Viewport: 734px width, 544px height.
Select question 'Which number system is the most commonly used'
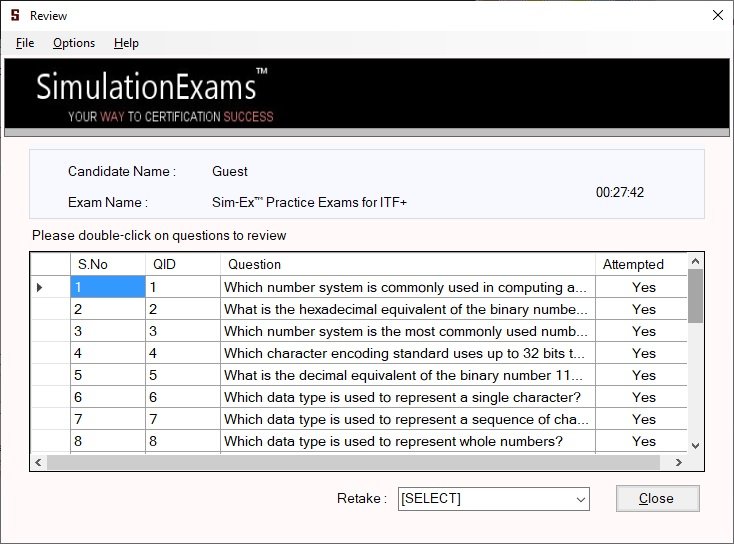coord(408,331)
